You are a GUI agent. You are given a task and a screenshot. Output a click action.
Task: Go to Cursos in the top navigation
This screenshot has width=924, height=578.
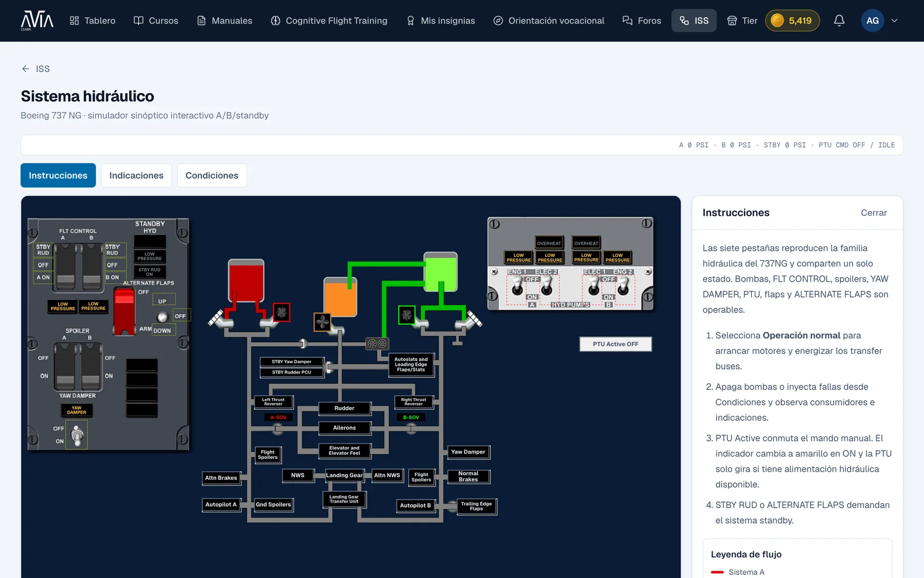[156, 21]
